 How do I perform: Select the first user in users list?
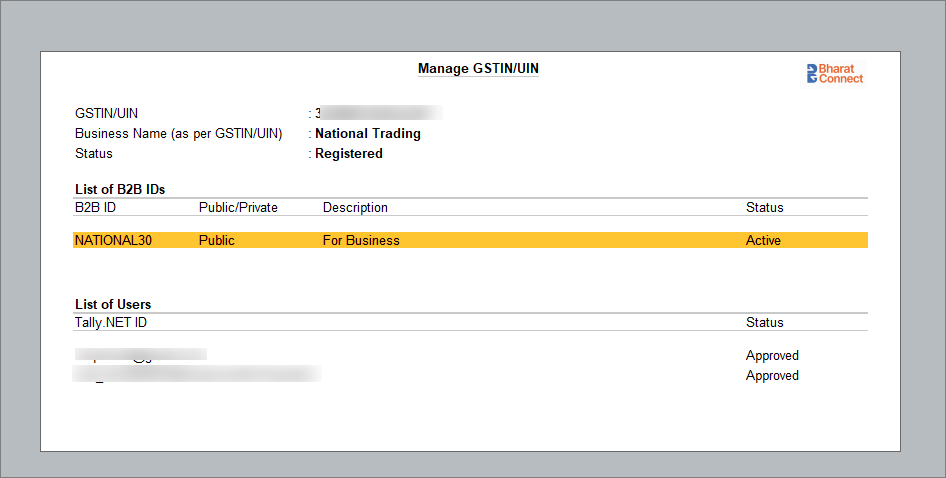tap(140, 355)
